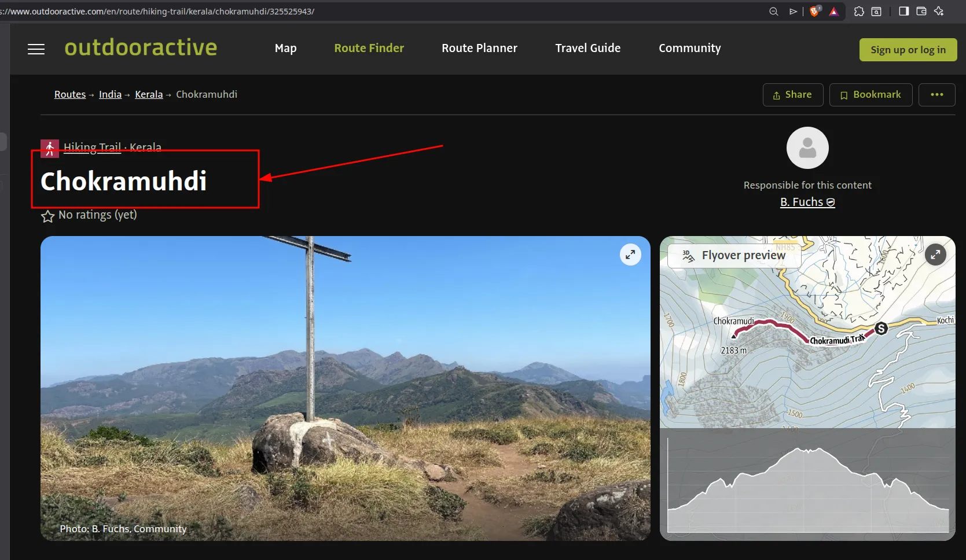Go to the Travel Guide section
Image resolution: width=966 pixels, height=560 pixels.
pos(587,49)
